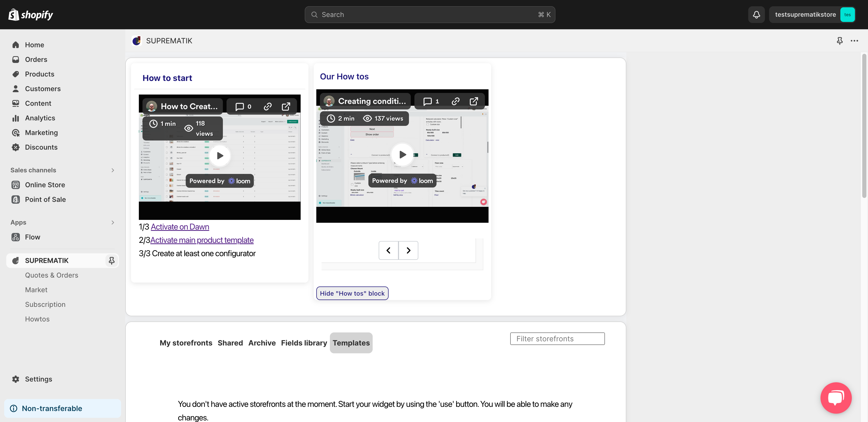
Task: Copy link of Creating conditions video
Action: point(456,101)
